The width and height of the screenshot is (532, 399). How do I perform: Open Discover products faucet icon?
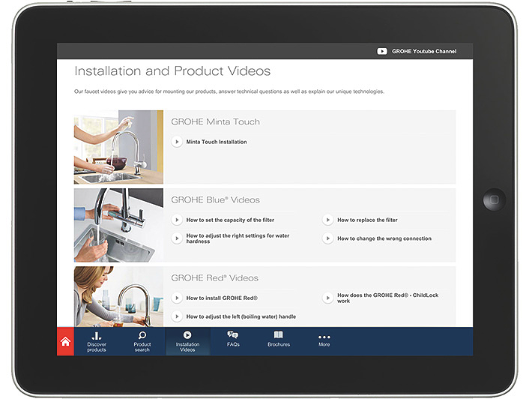(x=97, y=336)
